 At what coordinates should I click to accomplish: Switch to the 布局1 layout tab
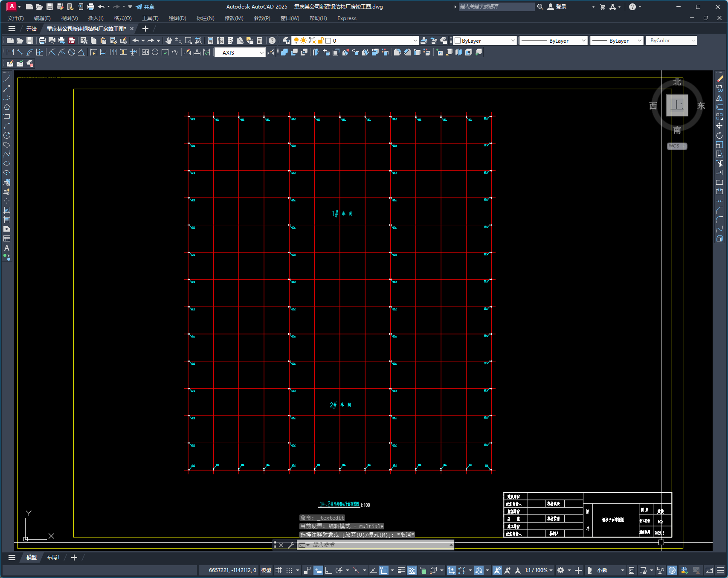(x=53, y=558)
